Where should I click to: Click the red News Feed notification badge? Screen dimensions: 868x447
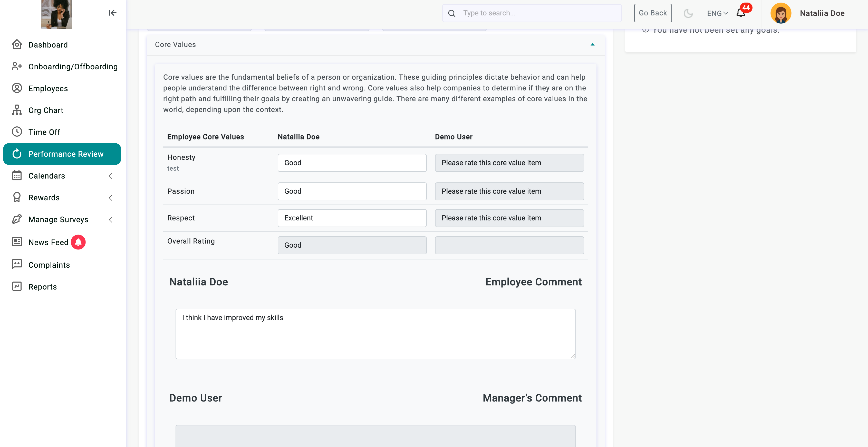[78, 242]
